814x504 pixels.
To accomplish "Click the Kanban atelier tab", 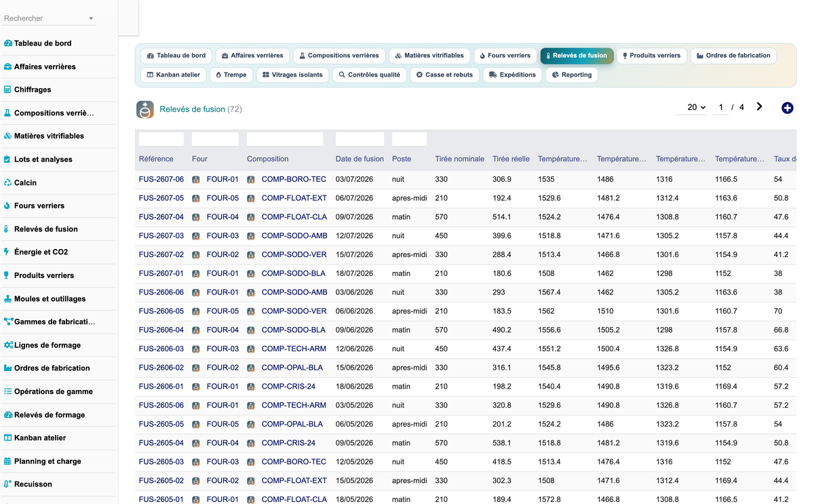I will [x=173, y=75].
